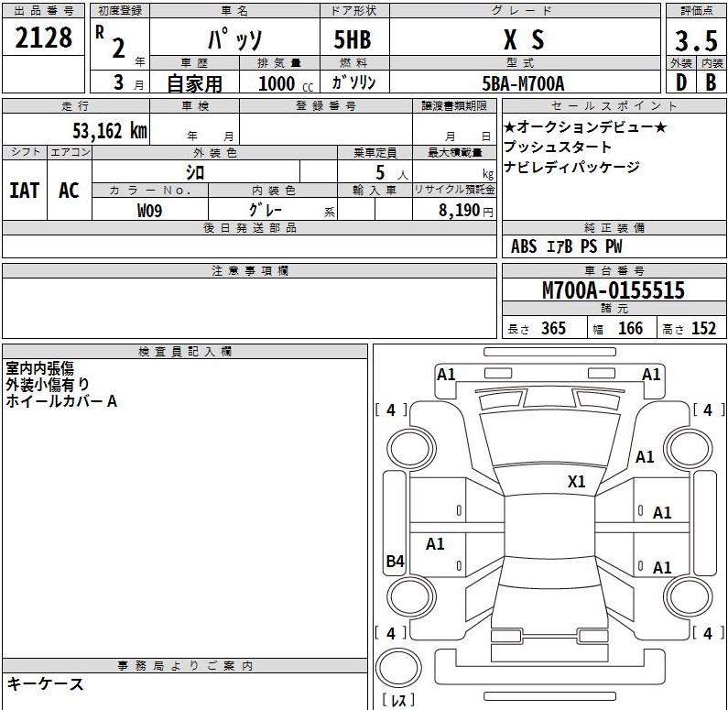
Task: Click the 注意事項欄 header
Action: (x=250, y=271)
